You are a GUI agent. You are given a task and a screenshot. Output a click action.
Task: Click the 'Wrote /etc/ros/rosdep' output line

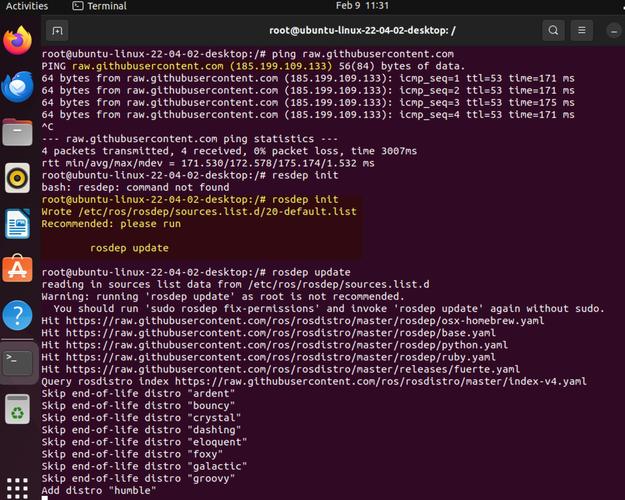pos(199,212)
